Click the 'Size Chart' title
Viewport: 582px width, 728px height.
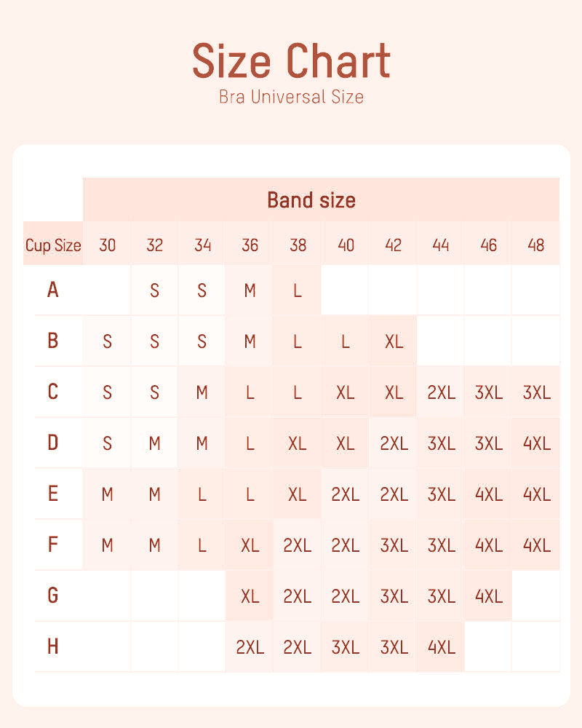[x=291, y=61]
